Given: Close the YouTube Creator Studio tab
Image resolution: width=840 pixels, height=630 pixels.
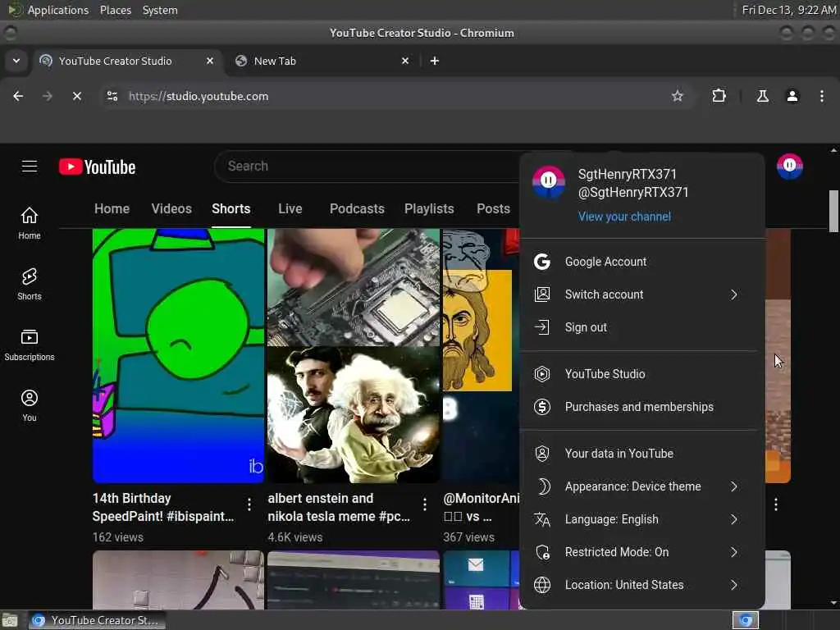Looking at the screenshot, I should (x=210, y=61).
